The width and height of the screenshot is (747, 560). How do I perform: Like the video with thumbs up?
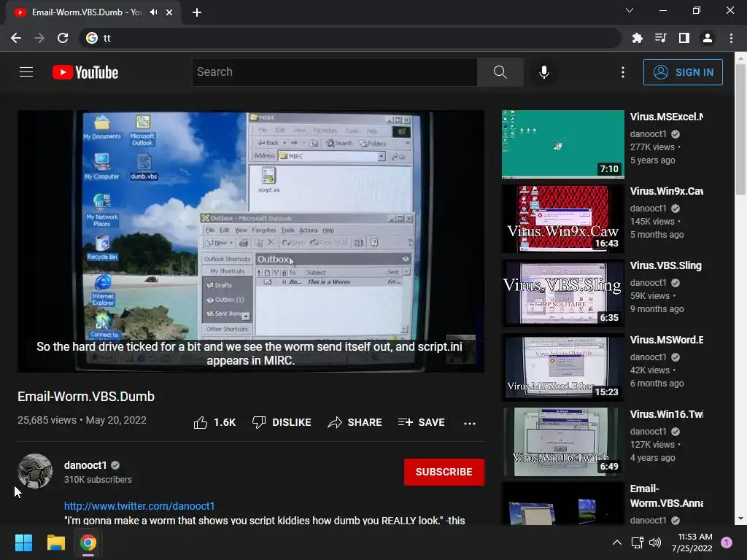(214, 422)
